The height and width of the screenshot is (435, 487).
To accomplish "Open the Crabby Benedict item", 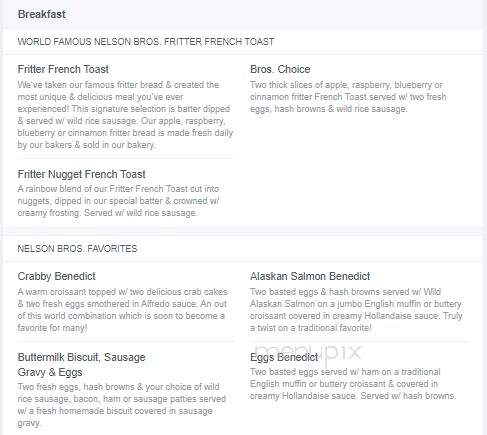I will (57, 276).
